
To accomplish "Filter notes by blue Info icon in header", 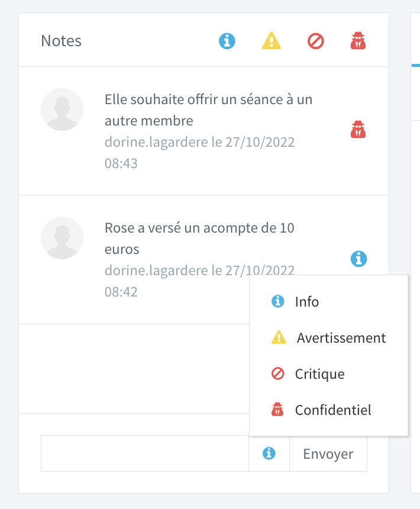I will tap(227, 41).
